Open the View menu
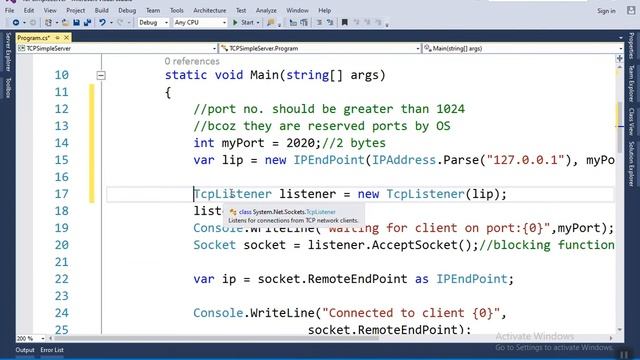Image resolution: width=640 pixels, height=360 pixels. pyautogui.click(x=50, y=10)
